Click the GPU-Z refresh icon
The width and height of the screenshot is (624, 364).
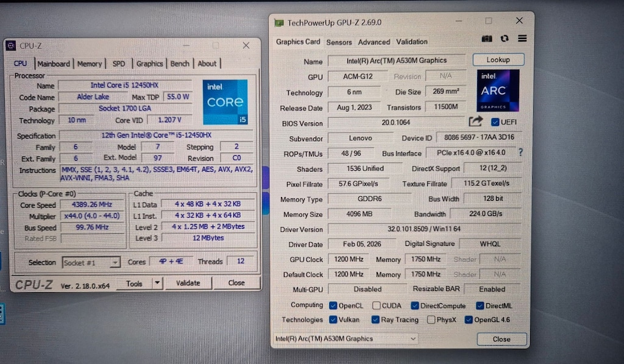[505, 38]
